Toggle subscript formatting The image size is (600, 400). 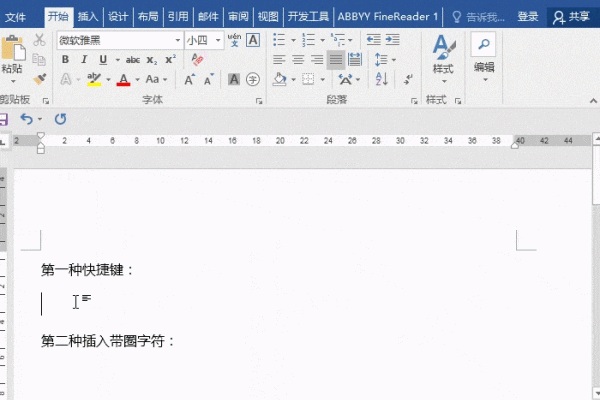(152, 60)
